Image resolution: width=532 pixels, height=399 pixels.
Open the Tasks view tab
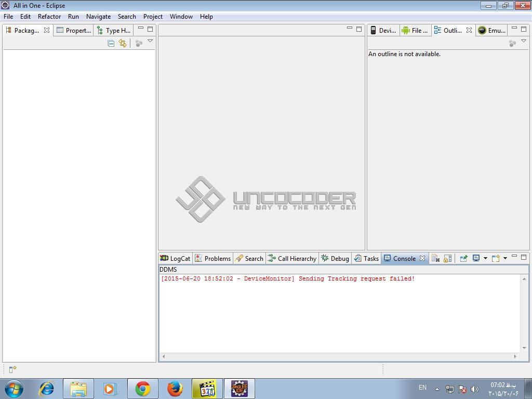(366, 259)
